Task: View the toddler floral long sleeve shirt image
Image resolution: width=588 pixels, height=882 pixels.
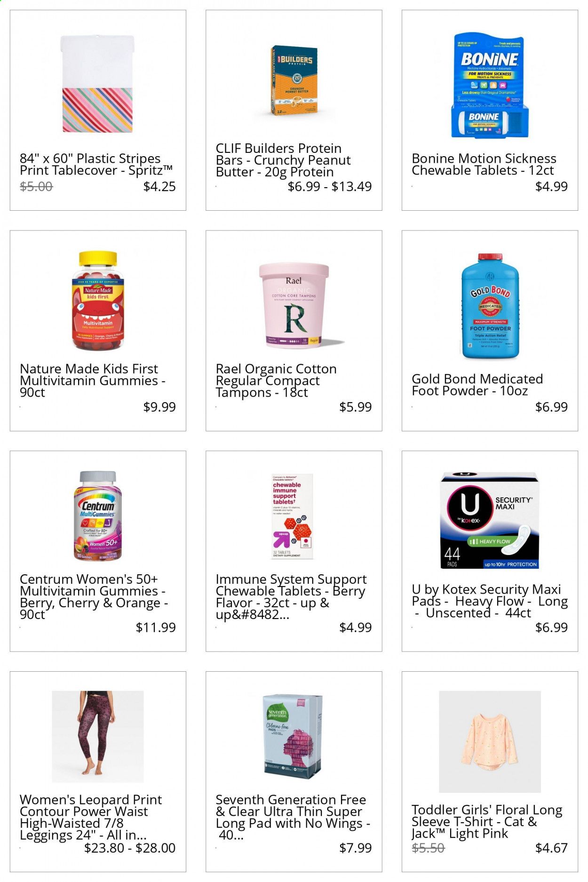Action: (x=490, y=742)
